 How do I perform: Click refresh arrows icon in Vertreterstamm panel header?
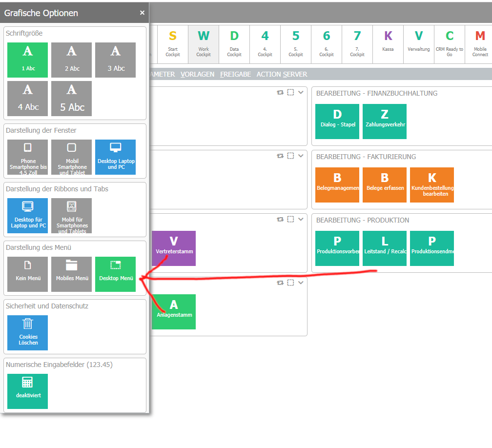pos(280,219)
